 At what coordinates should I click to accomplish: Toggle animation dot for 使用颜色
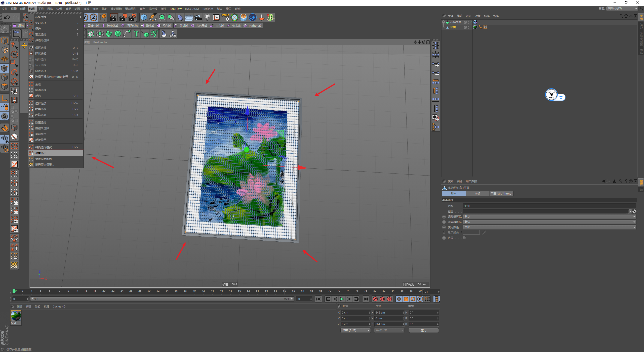tap(444, 227)
